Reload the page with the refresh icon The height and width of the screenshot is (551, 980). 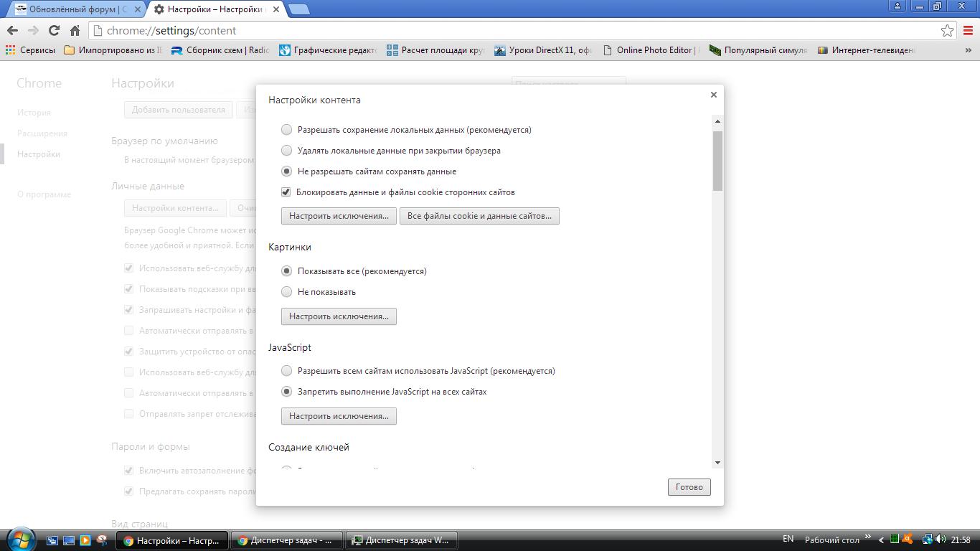[x=54, y=30]
